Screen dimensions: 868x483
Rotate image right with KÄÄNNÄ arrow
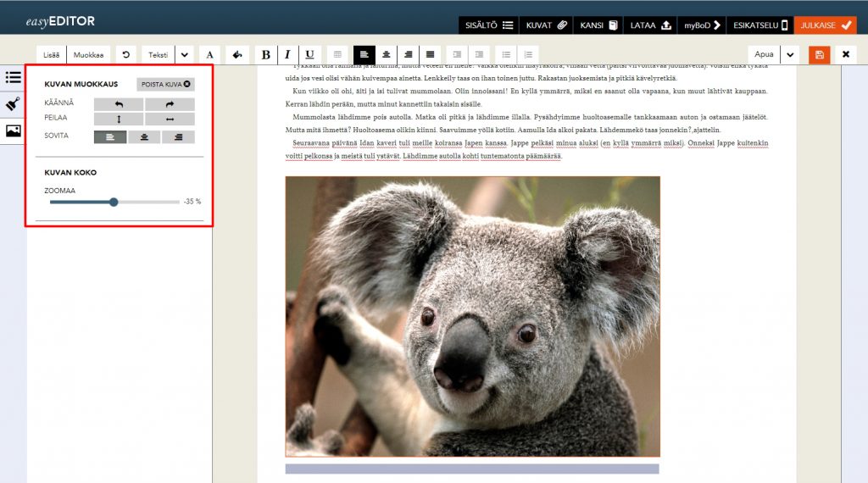point(170,104)
